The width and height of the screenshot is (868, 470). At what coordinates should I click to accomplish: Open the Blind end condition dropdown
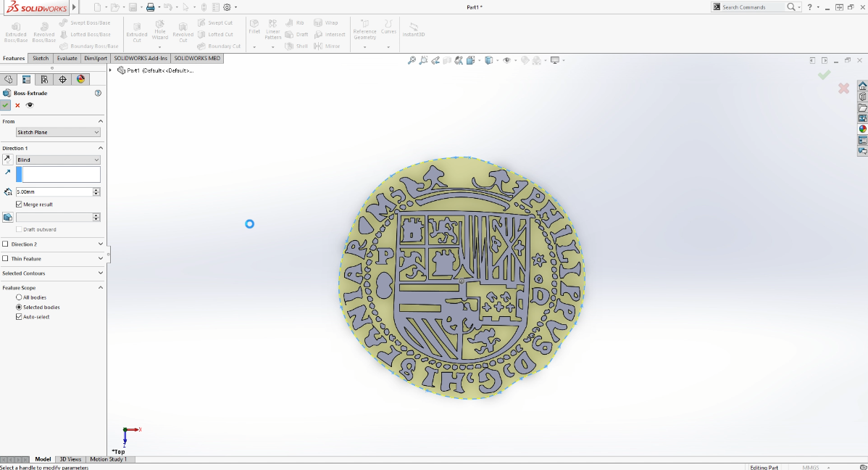(58, 160)
